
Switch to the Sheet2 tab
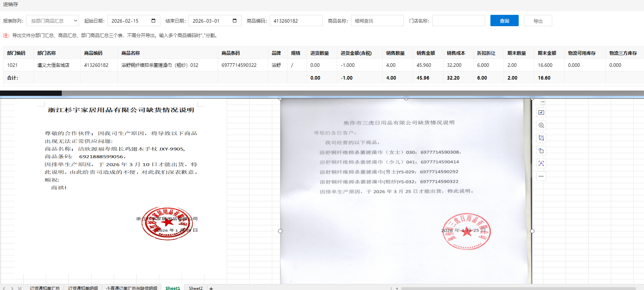(196, 288)
